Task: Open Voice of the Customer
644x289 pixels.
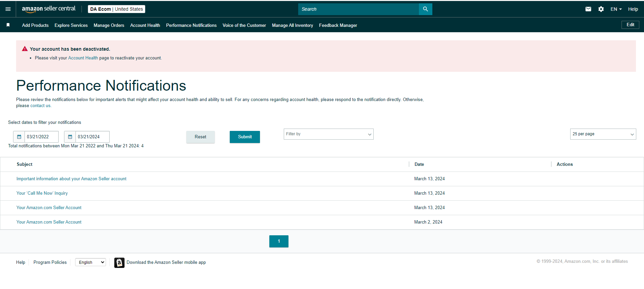Action: click(244, 25)
